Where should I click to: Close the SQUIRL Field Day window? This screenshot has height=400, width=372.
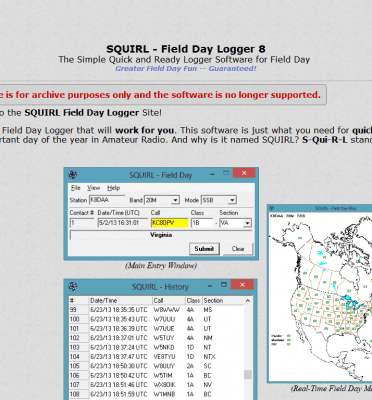pyautogui.click(x=244, y=173)
